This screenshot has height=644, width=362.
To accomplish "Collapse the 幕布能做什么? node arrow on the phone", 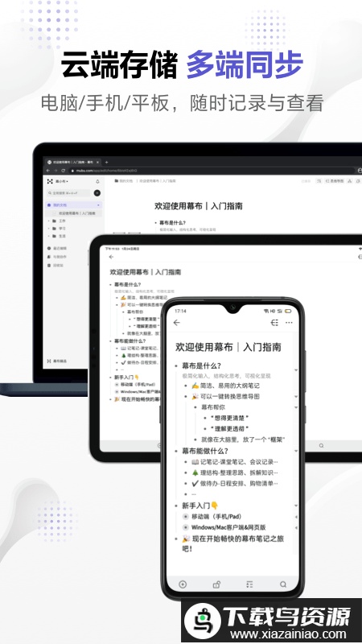I will (296, 451).
